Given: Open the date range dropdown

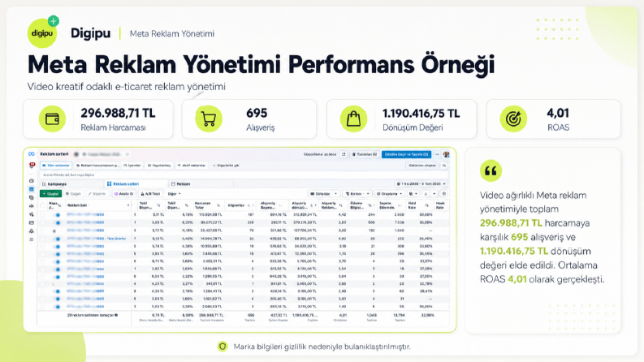Looking at the screenshot, I should pos(421,184).
